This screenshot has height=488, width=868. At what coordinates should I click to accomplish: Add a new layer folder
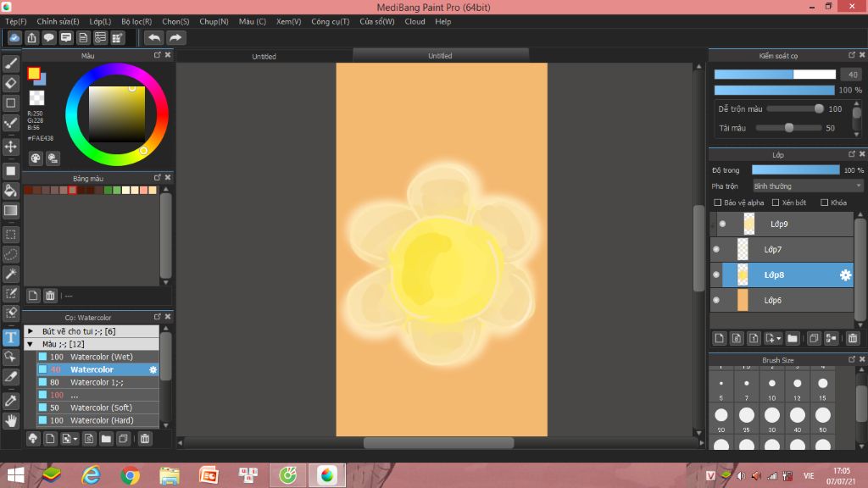pos(793,338)
